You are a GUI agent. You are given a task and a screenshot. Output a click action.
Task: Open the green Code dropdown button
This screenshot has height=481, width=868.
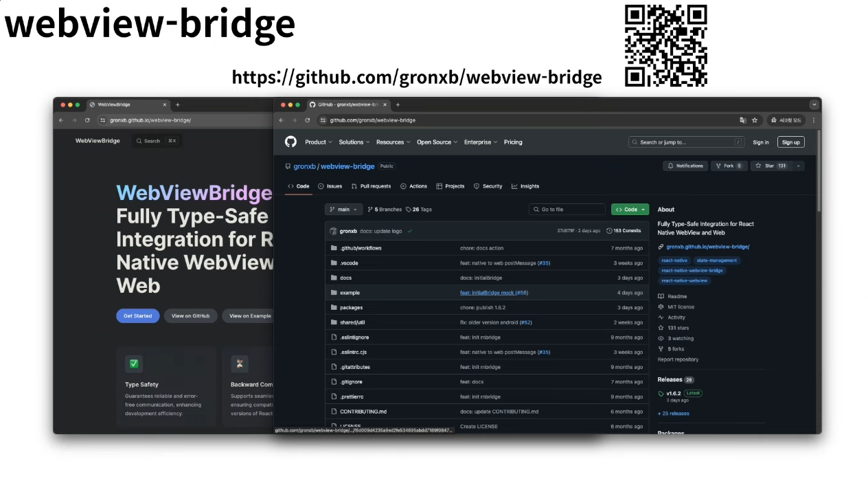(630, 210)
